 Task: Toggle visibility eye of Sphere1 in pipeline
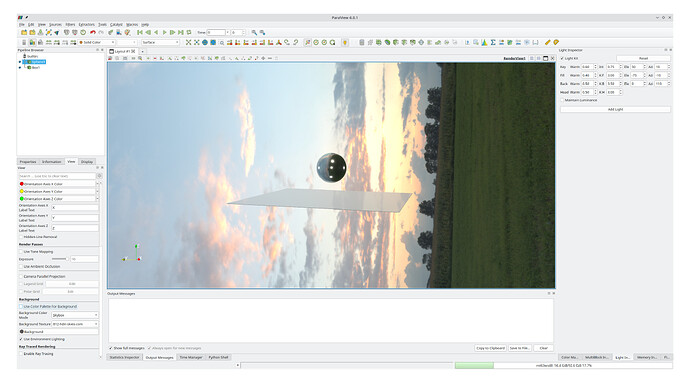click(20, 62)
